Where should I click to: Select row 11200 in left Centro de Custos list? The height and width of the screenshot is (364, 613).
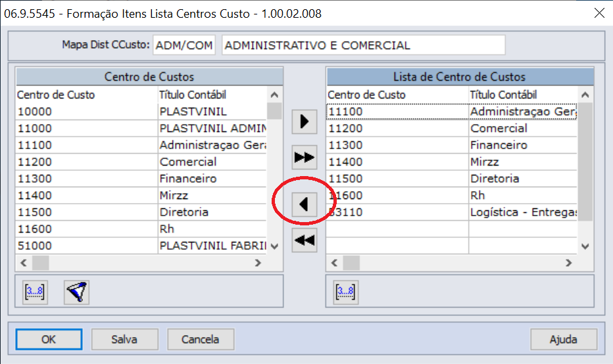click(141, 162)
